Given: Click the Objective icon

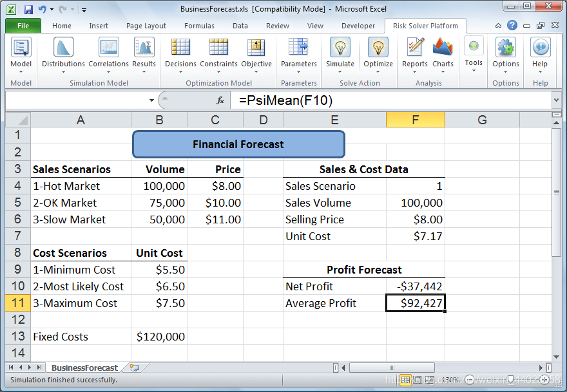Looking at the screenshot, I should 256,47.
